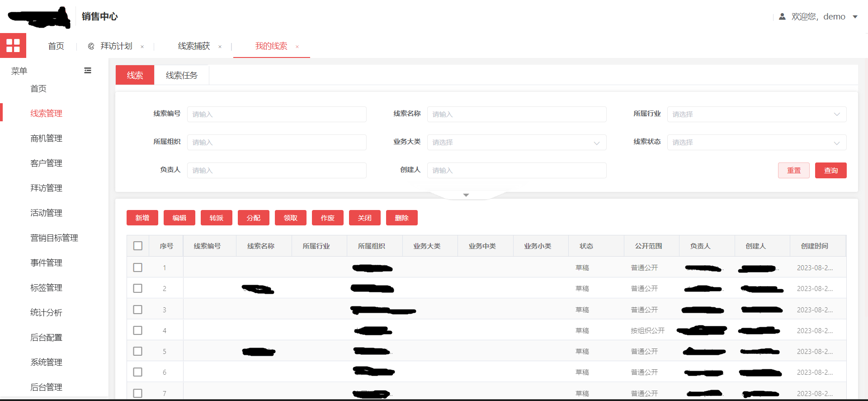Switch to the 拜访计划 tab
The image size is (868, 401).
(116, 46)
